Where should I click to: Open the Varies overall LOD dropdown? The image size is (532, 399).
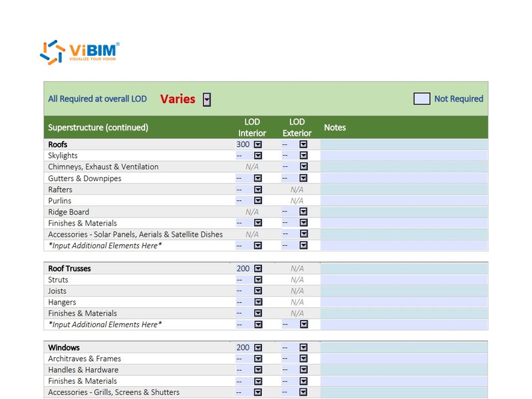tap(207, 100)
